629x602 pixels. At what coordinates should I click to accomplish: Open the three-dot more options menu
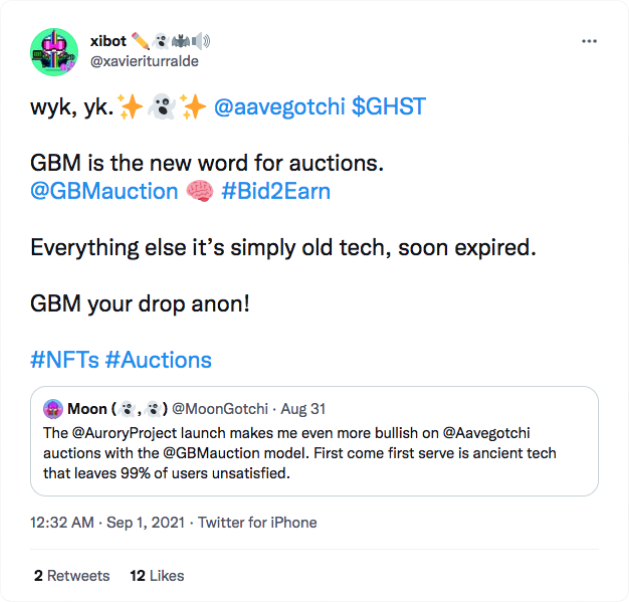point(589,42)
